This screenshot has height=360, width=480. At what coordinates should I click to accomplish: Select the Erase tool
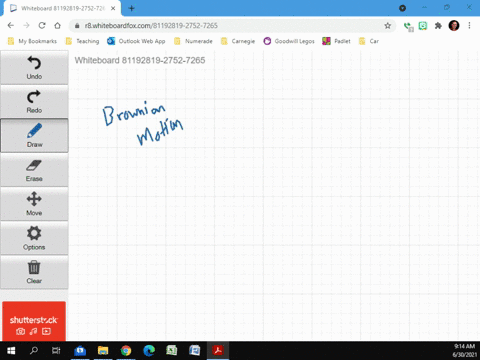point(34,170)
